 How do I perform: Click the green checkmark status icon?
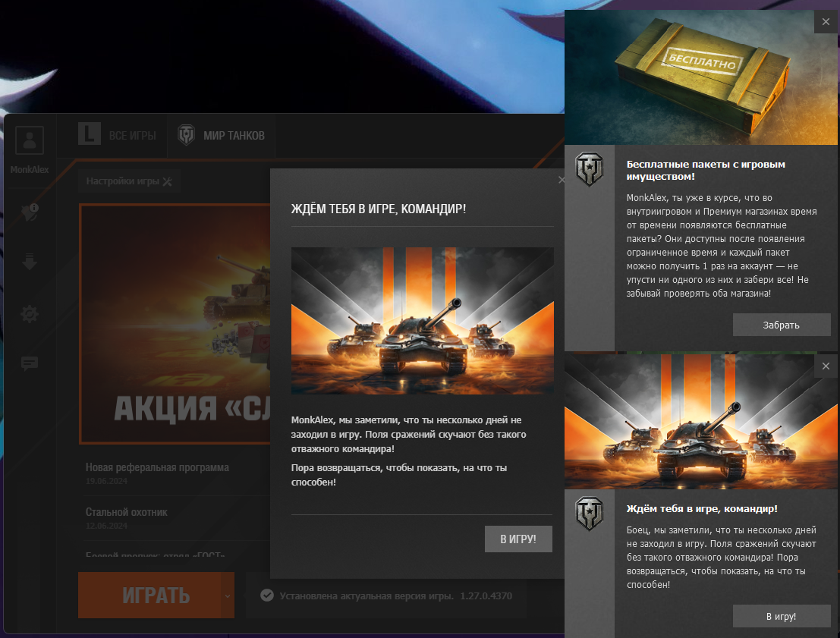pyautogui.click(x=267, y=596)
